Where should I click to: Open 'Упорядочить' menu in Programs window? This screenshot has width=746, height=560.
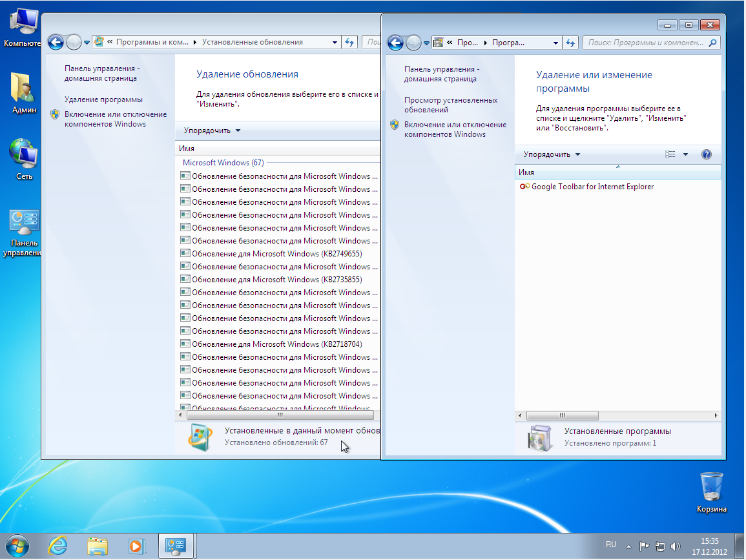tap(552, 154)
